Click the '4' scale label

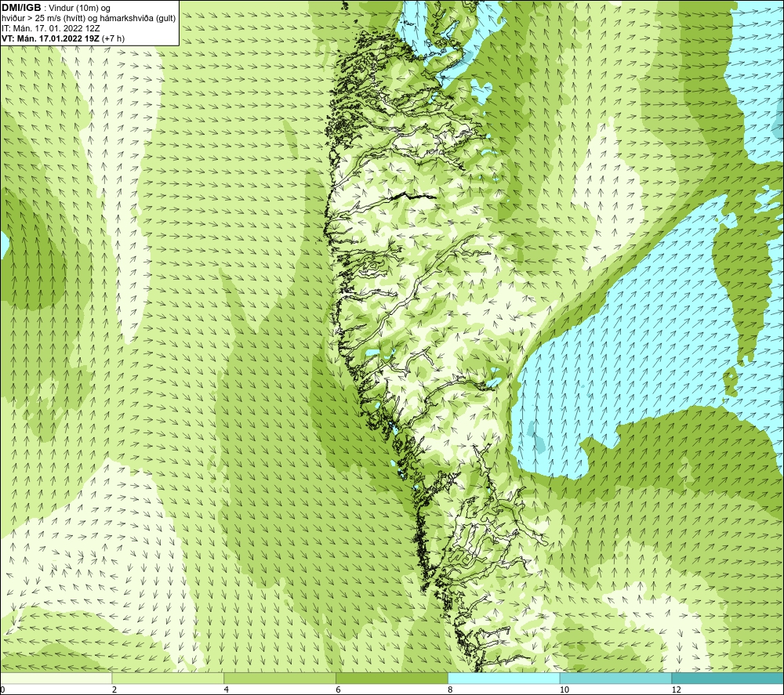coord(227,690)
